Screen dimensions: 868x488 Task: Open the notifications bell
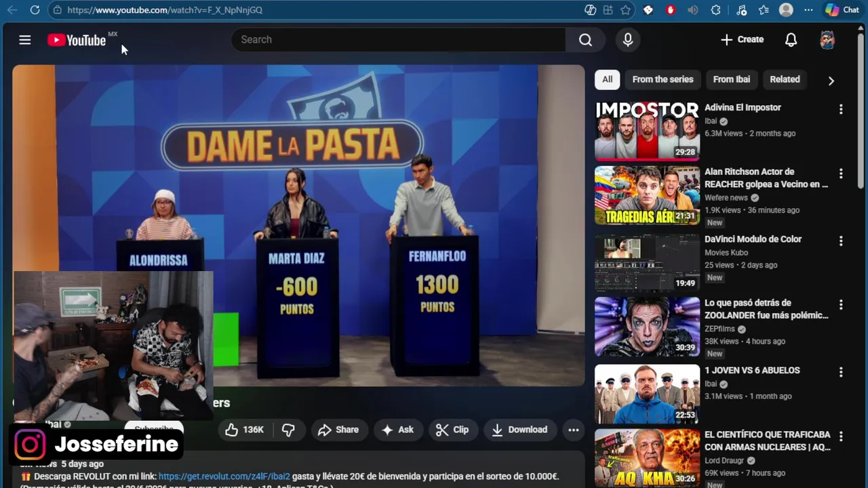[x=791, y=40]
